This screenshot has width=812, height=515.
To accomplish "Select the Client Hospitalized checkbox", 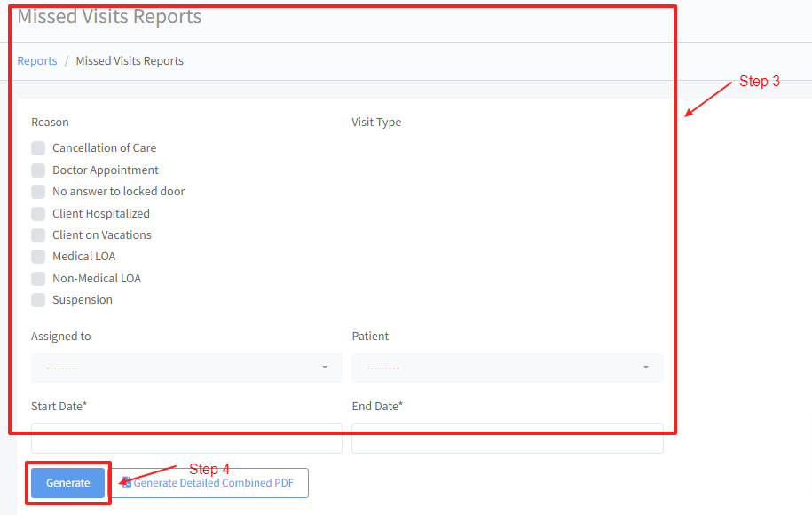I will click(38, 214).
